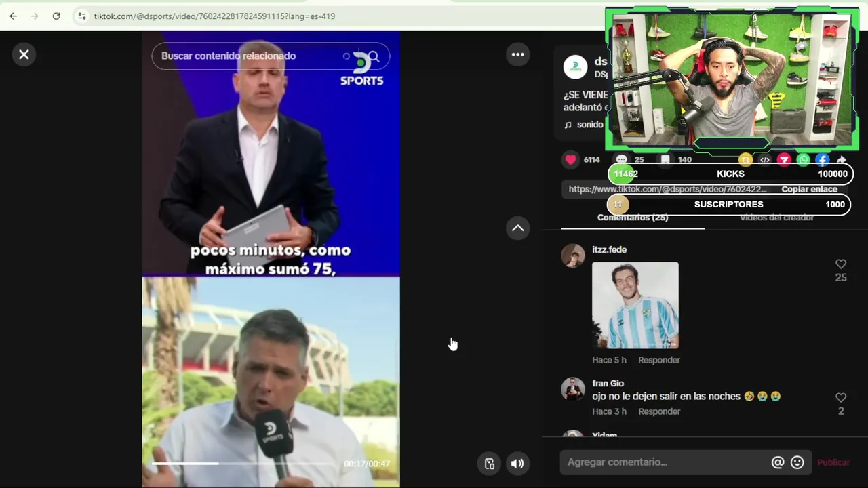Click the red send-to-friends icon
The image size is (868, 488).
(784, 160)
